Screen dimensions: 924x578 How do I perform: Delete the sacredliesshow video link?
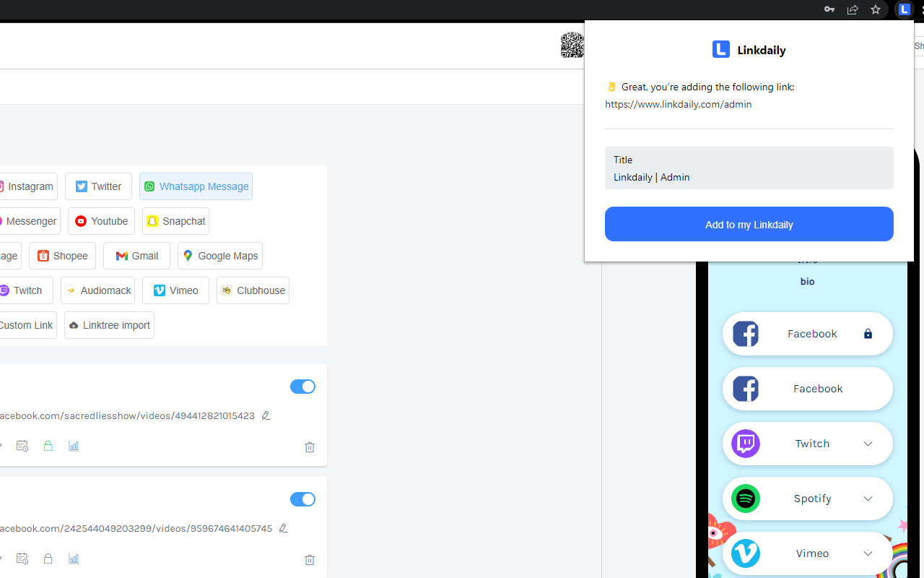point(310,447)
